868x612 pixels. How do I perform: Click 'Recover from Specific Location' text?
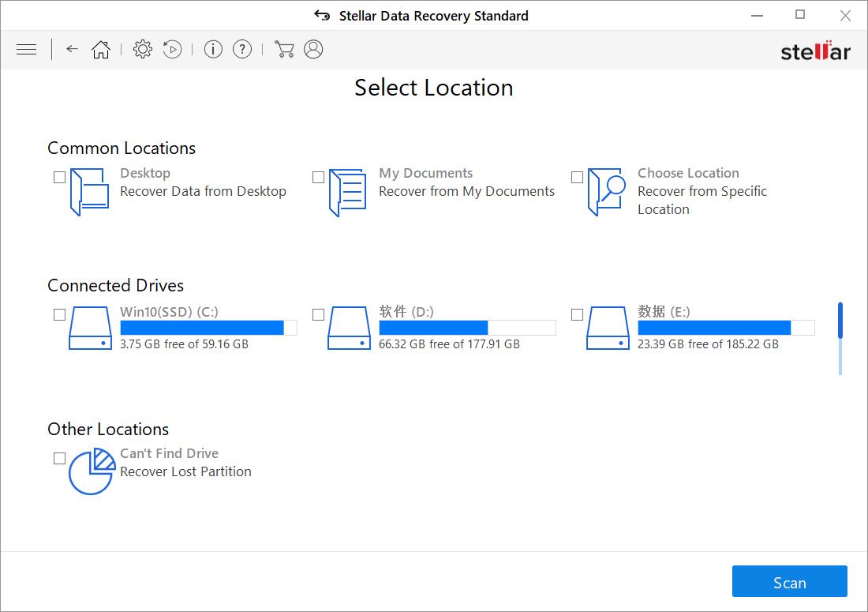pos(702,200)
